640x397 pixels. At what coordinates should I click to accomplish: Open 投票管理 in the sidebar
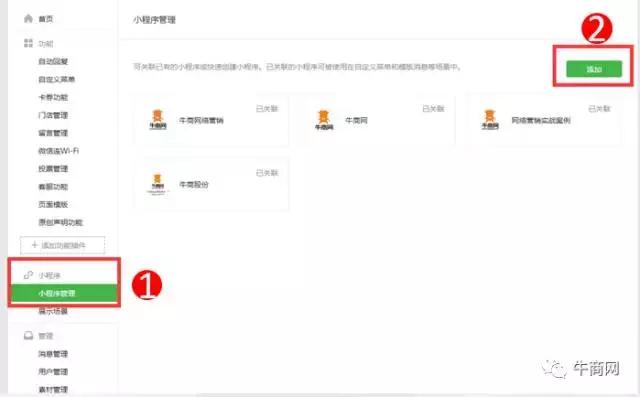pyautogui.click(x=53, y=169)
